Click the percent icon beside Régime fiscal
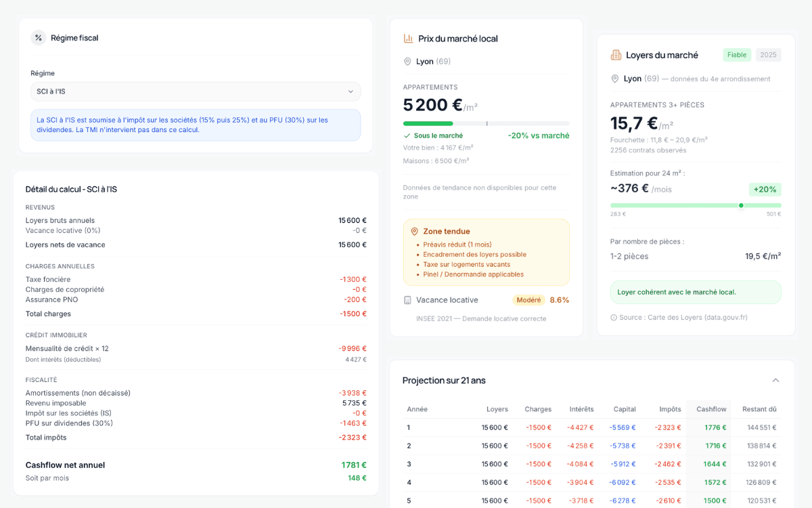812x508 pixels. coord(39,38)
